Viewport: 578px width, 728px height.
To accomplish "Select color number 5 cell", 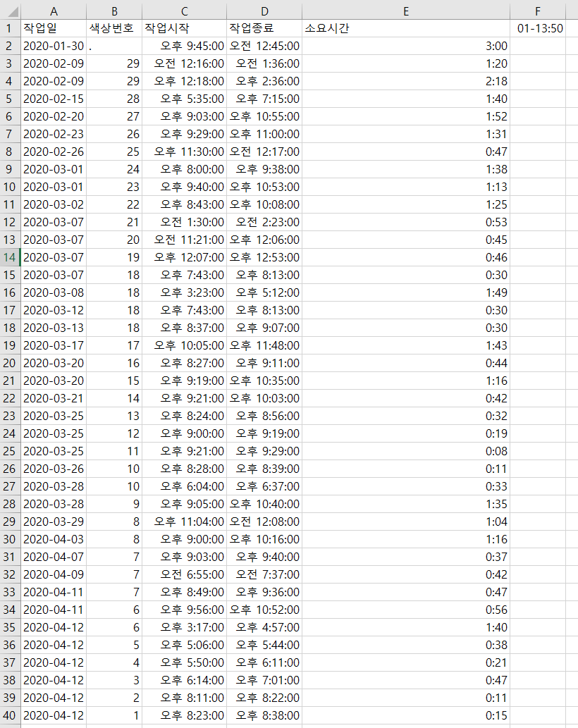I will tap(114, 646).
